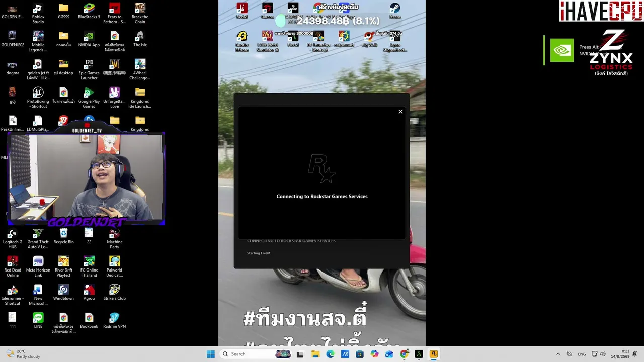Launch the Garena desktop shortcut
The width and height of the screenshot is (644, 362).
(x=268, y=11)
